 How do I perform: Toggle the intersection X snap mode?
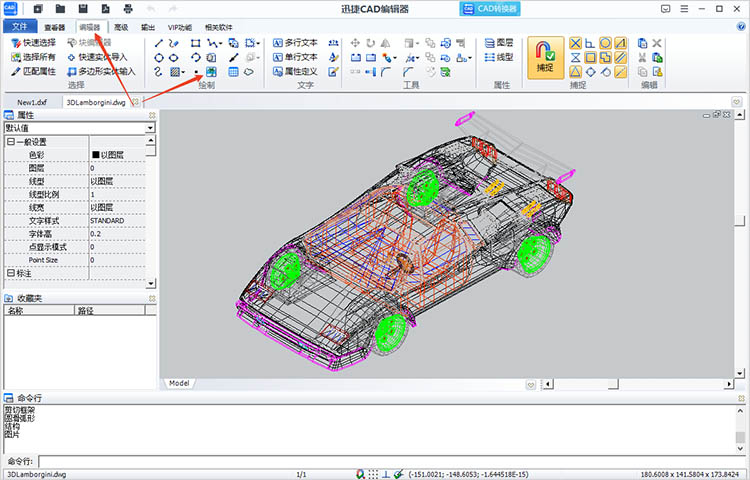pos(575,44)
